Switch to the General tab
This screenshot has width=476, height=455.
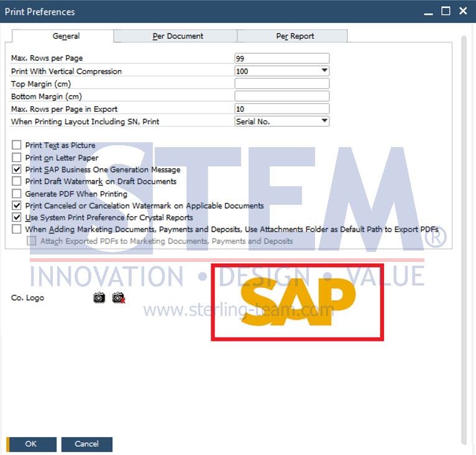(x=63, y=36)
